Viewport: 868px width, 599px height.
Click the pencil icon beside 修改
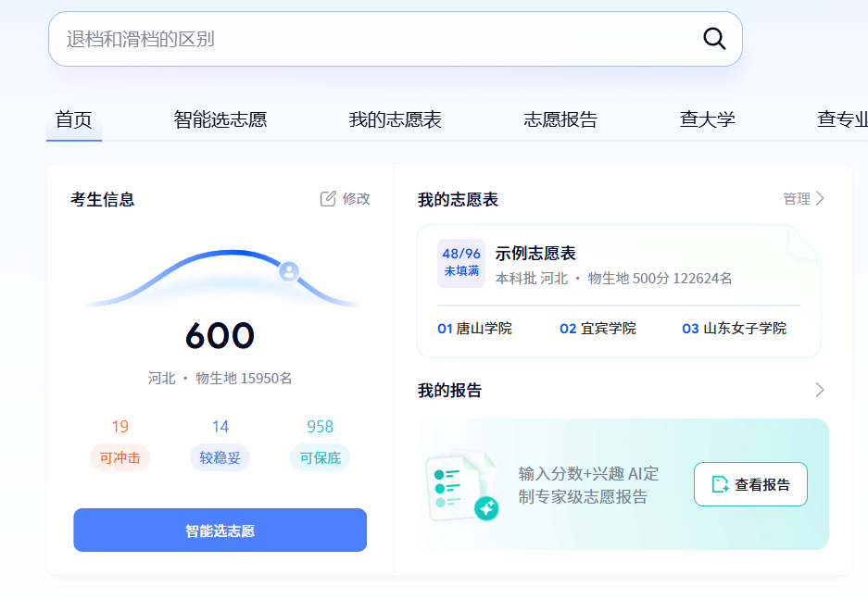pyautogui.click(x=327, y=197)
